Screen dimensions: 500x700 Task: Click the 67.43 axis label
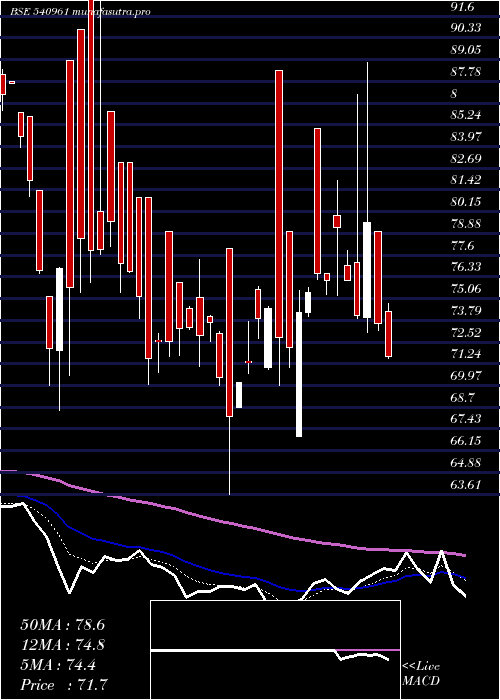point(466,419)
